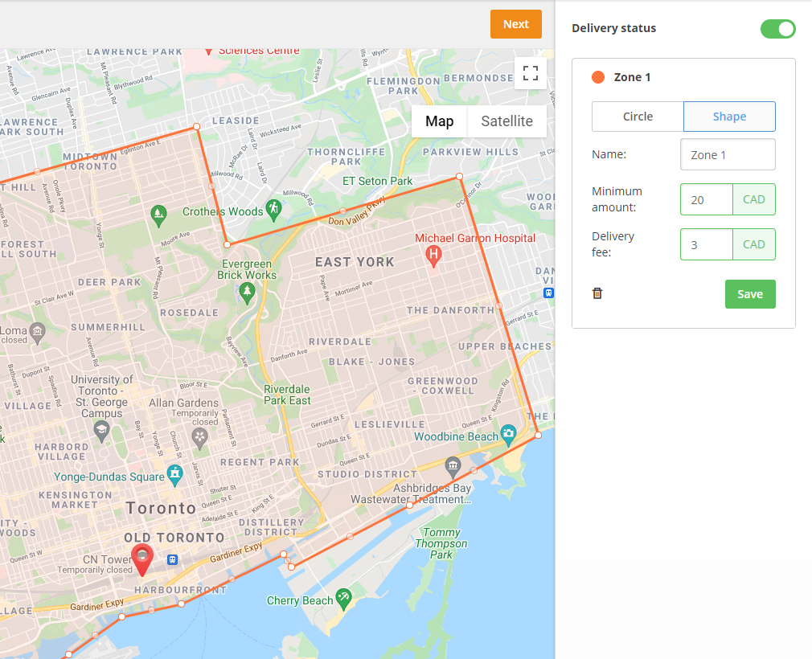Toggle the Delivery status switch off
Screen dimensions: 812x659
(777, 29)
